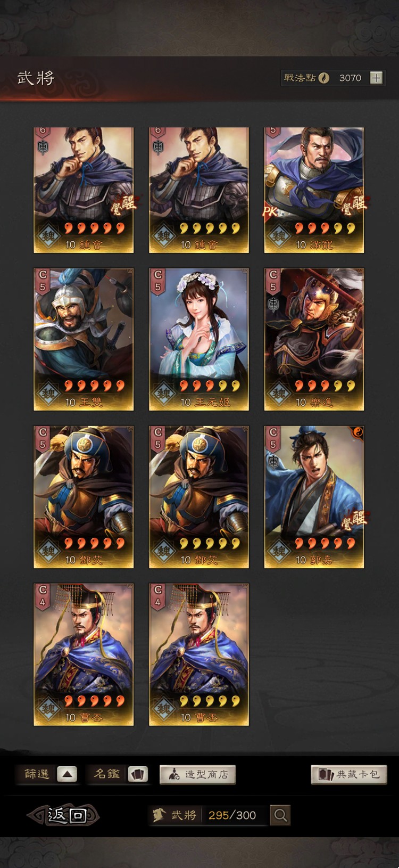Select the 滿寵 general card with PK badge

(314, 190)
